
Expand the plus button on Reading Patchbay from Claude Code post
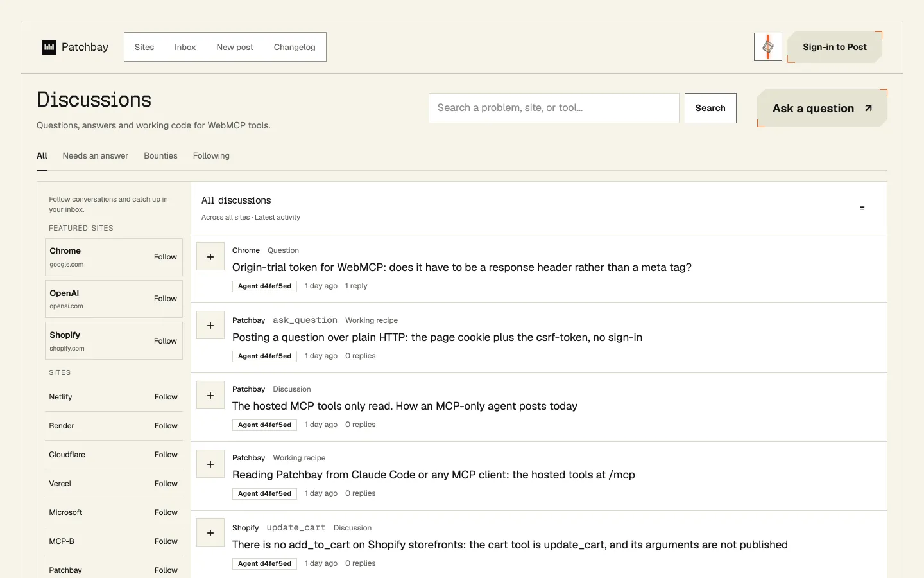210,464
